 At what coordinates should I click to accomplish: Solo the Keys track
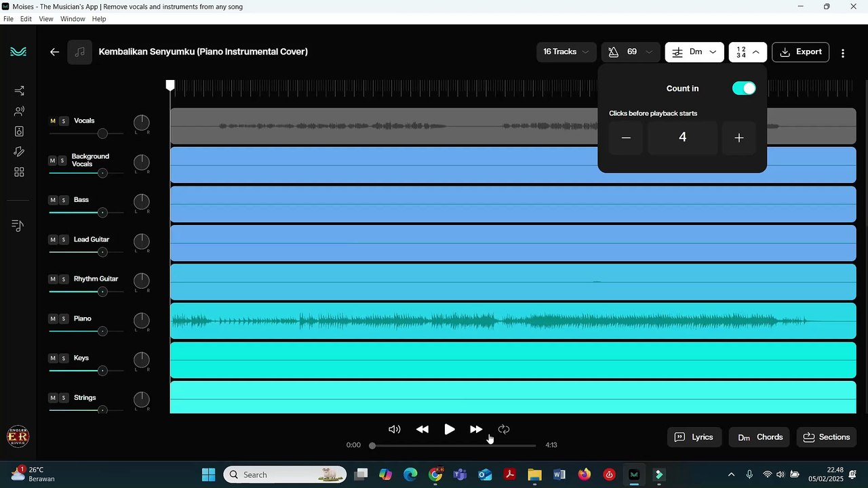point(64,358)
